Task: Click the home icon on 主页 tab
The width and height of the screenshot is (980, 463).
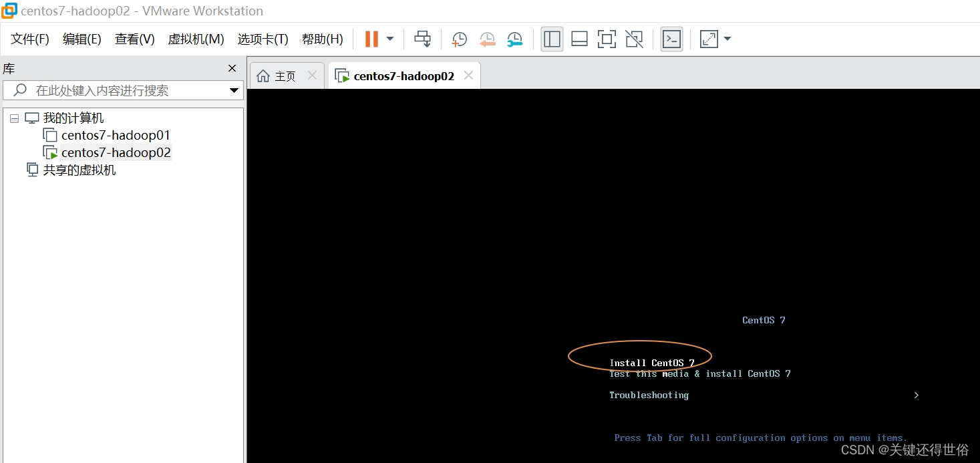Action: [x=263, y=75]
